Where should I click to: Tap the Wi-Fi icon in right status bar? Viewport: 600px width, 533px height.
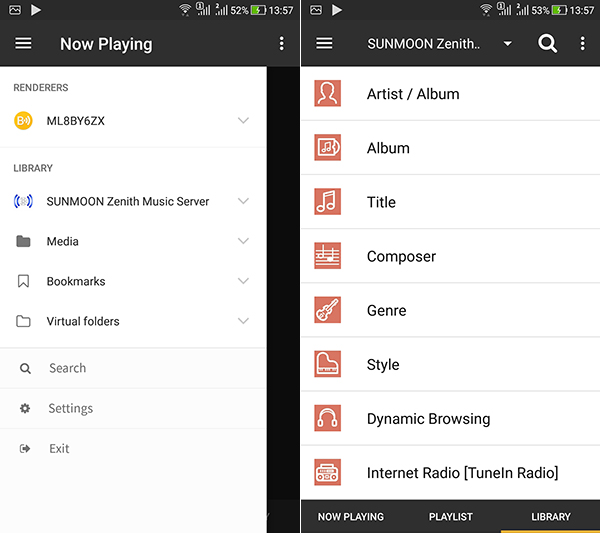(x=486, y=10)
